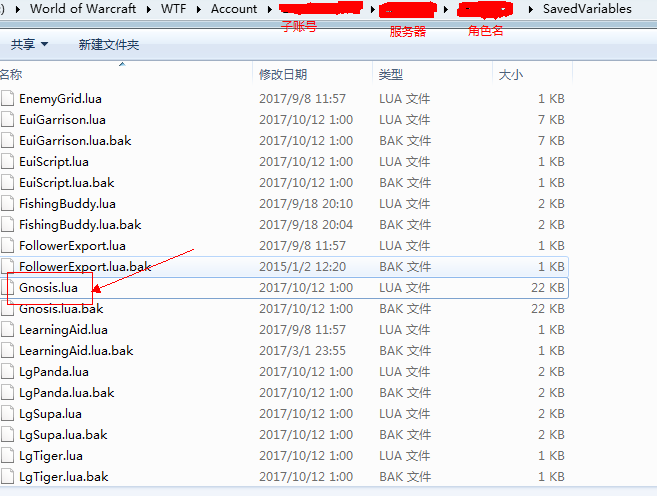Sort by the 名称 column header
657x496 pixels.
126,75
